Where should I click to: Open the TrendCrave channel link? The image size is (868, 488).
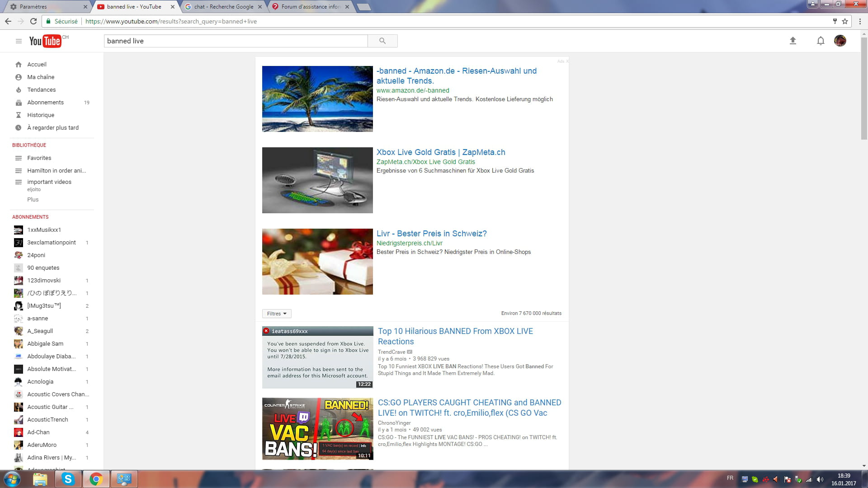click(x=392, y=352)
